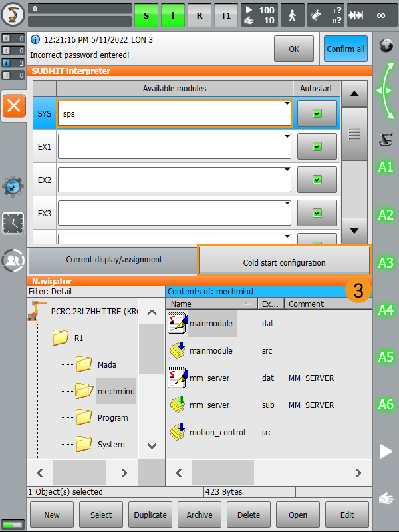Click the globe 3D mouse icon

[386, 45]
